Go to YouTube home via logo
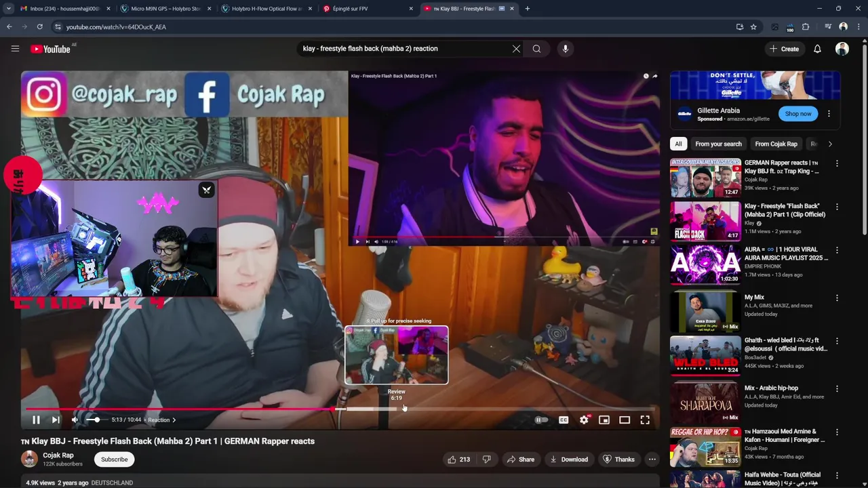The height and width of the screenshot is (488, 868). point(50,49)
